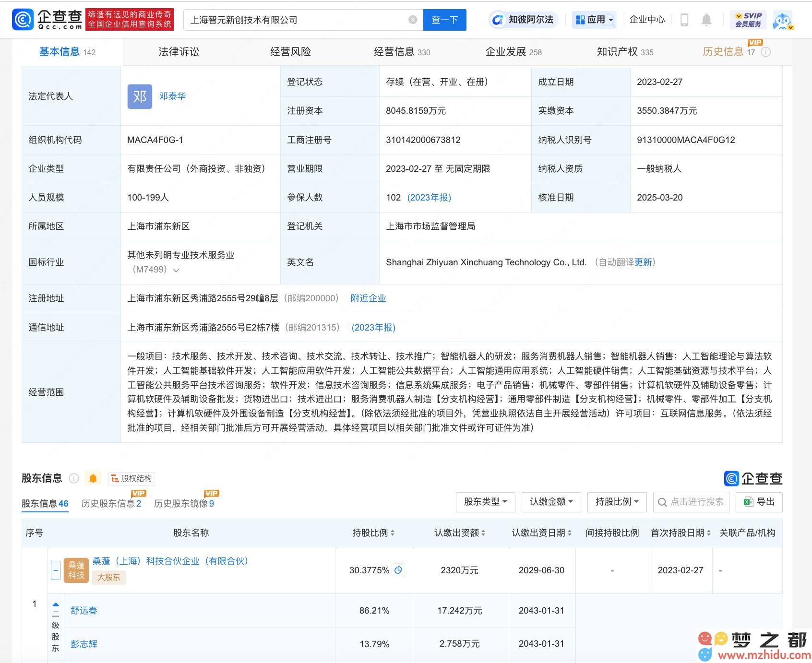The width and height of the screenshot is (812, 663).
Task: Switch to the 经营信息 tab
Action: (402, 52)
